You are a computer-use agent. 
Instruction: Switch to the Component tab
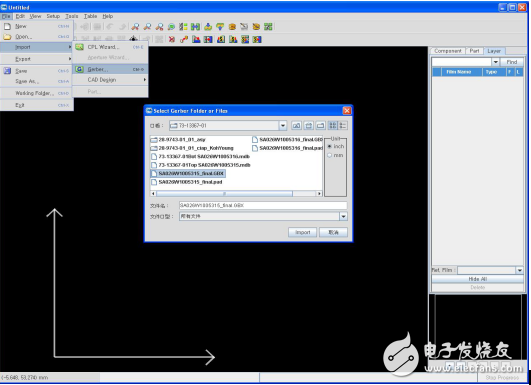447,51
